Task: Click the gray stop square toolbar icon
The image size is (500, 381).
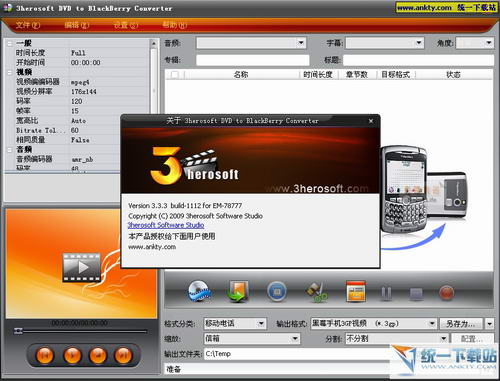Action: tap(416, 294)
